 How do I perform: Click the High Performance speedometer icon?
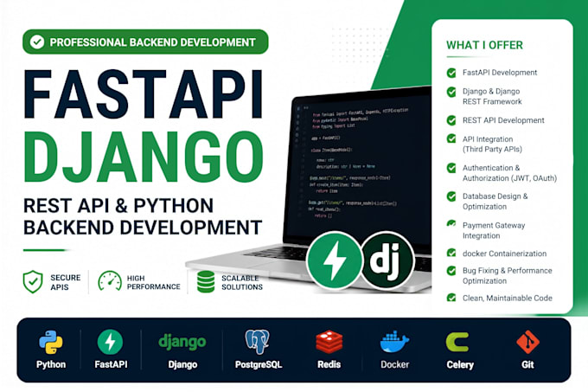(x=110, y=281)
